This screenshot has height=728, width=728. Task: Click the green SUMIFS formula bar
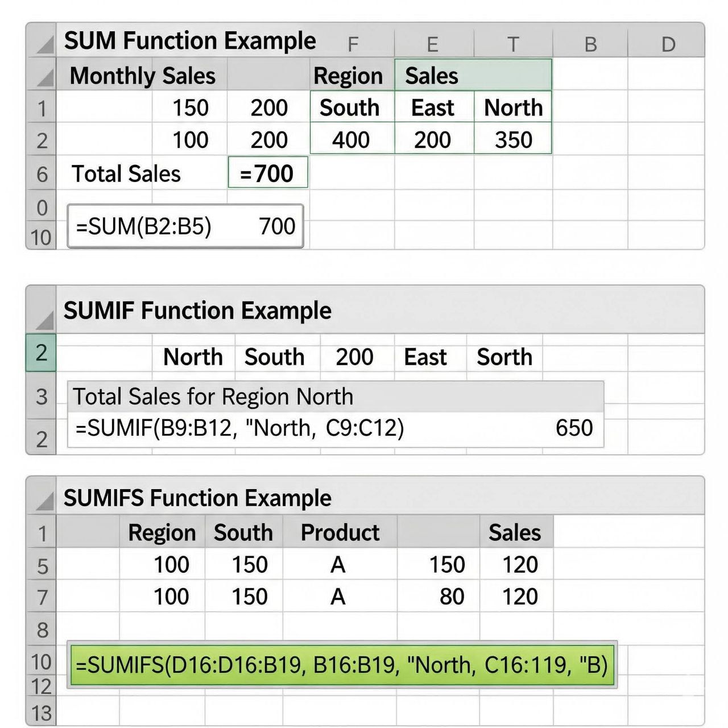342,664
